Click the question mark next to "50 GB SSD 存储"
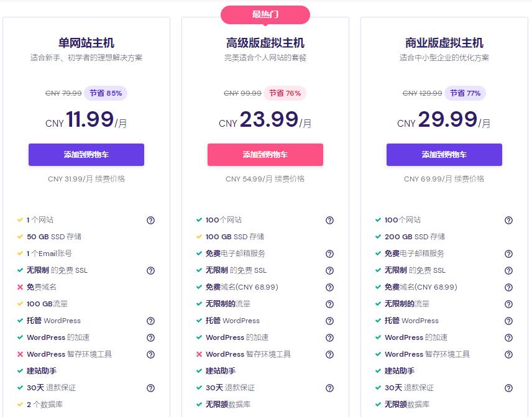 150,237
